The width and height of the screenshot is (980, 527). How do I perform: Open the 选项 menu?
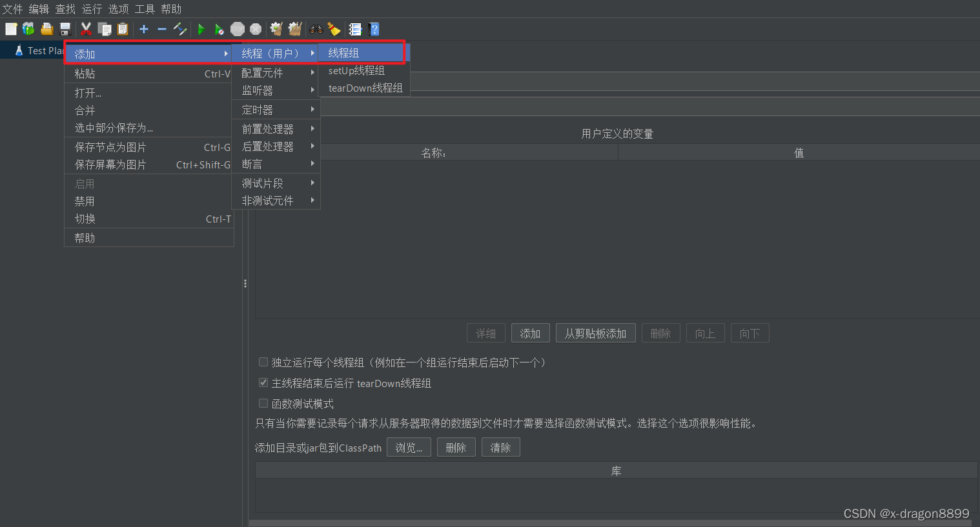[118, 9]
